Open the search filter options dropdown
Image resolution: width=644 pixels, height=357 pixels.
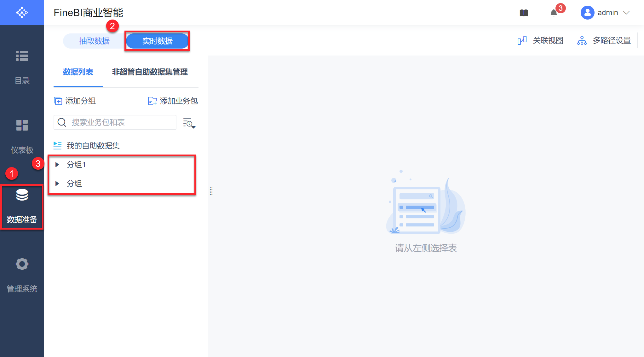click(189, 123)
